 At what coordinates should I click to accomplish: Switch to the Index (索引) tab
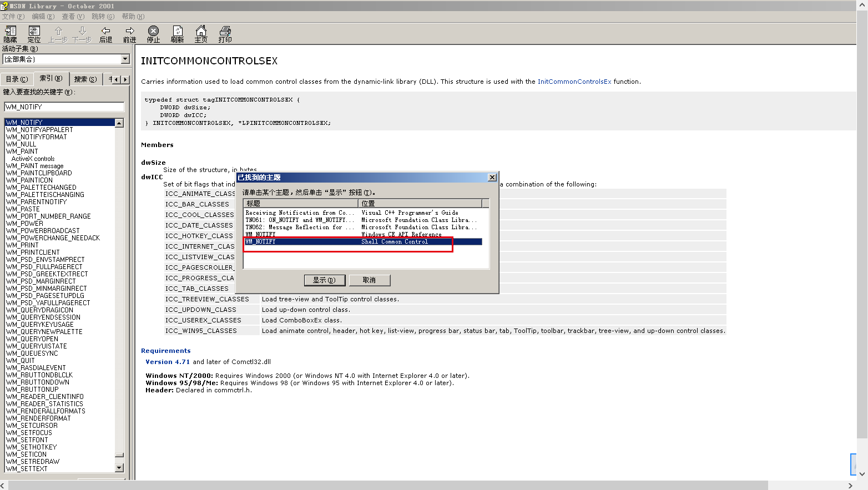pyautogui.click(x=51, y=78)
